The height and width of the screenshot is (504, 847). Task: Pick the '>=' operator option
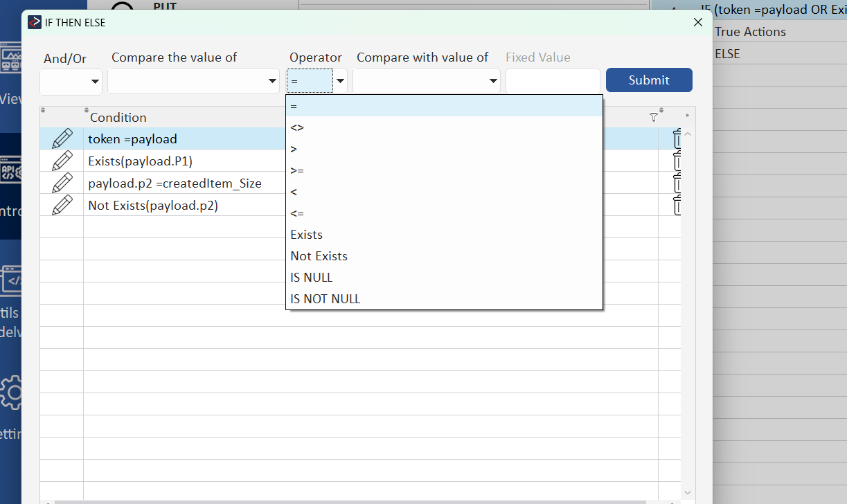click(298, 170)
